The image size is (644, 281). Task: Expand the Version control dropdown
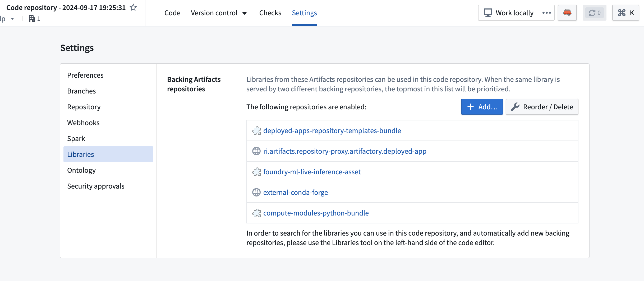pyautogui.click(x=245, y=13)
